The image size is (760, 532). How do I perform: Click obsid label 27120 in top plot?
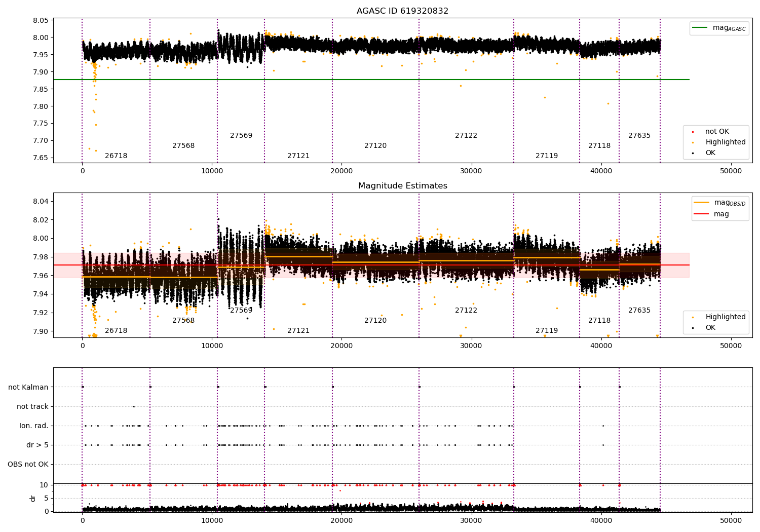tap(375, 146)
